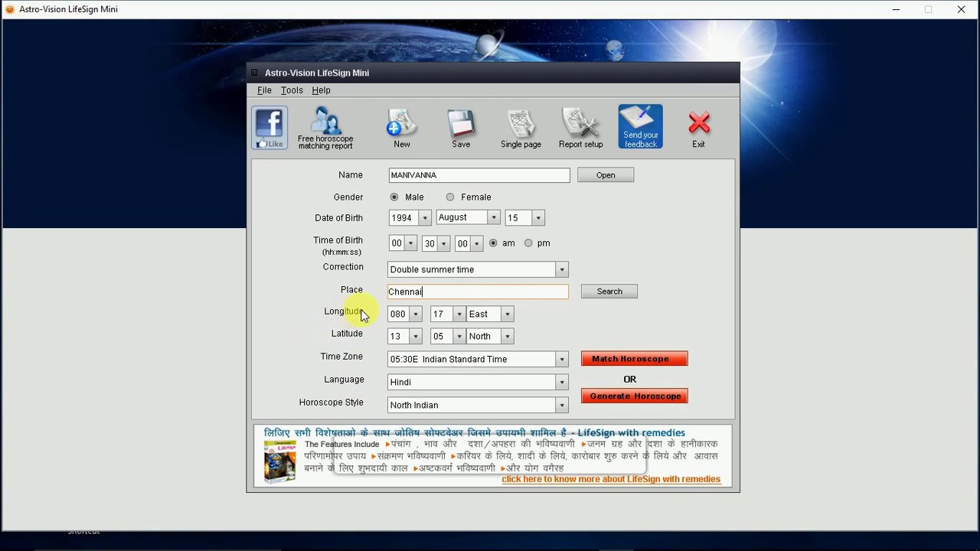Click the dialog system menu icon
This screenshot has height=551, width=980.
point(254,73)
